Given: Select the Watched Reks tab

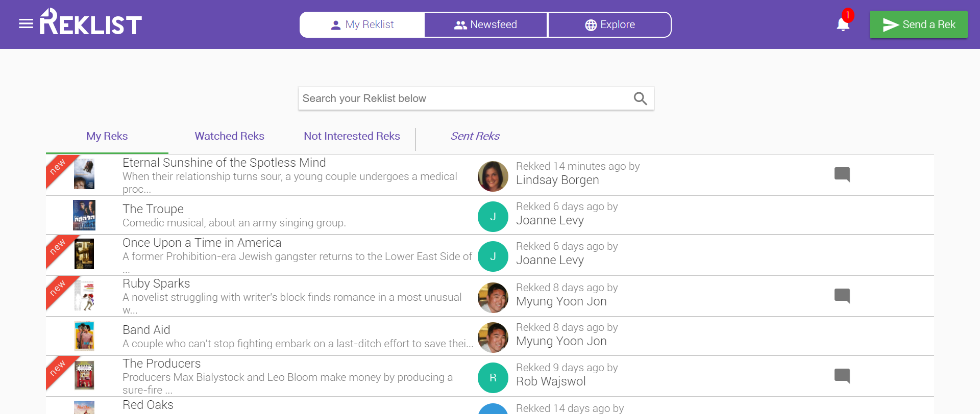Looking at the screenshot, I should (230, 136).
